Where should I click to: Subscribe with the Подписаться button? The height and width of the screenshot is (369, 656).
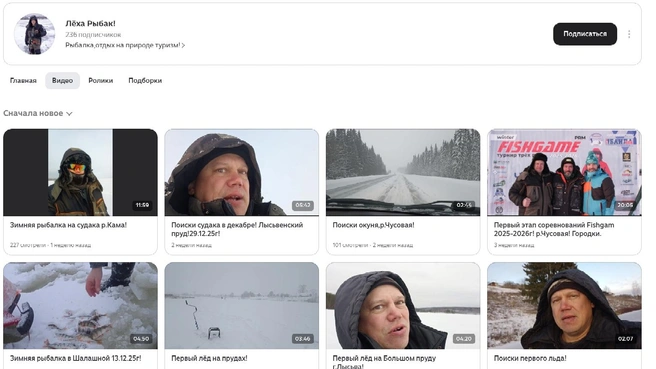click(584, 34)
